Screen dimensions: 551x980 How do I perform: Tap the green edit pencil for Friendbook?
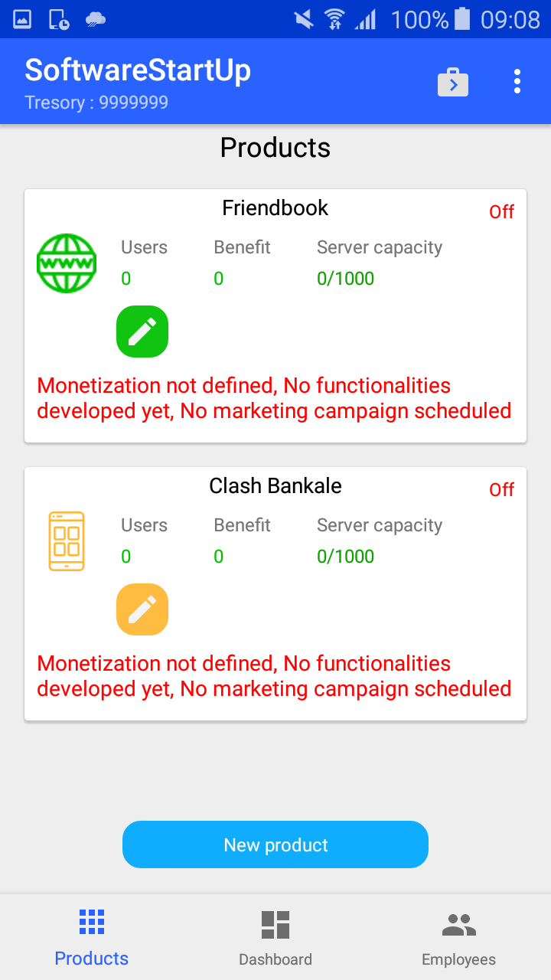click(142, 332)
